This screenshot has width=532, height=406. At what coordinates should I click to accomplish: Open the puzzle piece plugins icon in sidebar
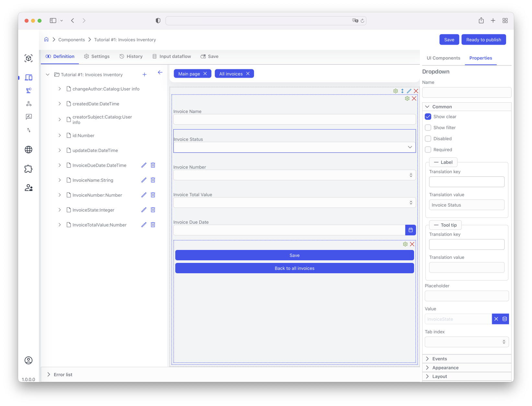click(29, 169)
